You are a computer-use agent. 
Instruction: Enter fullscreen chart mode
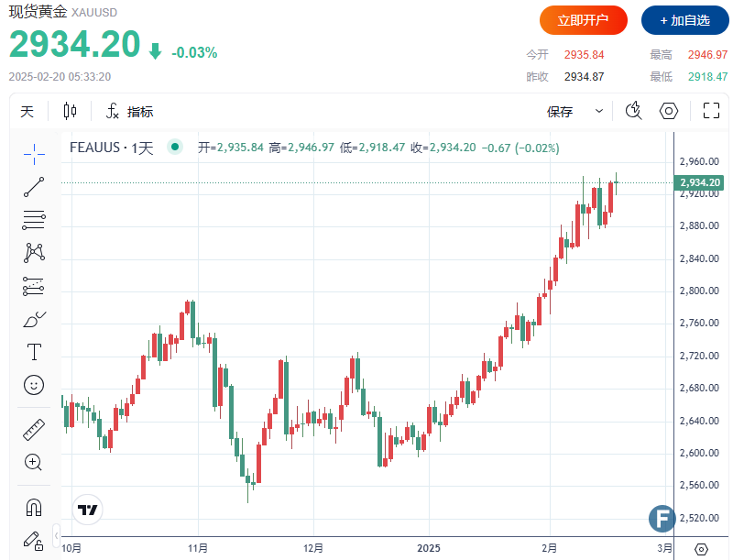point(711,112)
